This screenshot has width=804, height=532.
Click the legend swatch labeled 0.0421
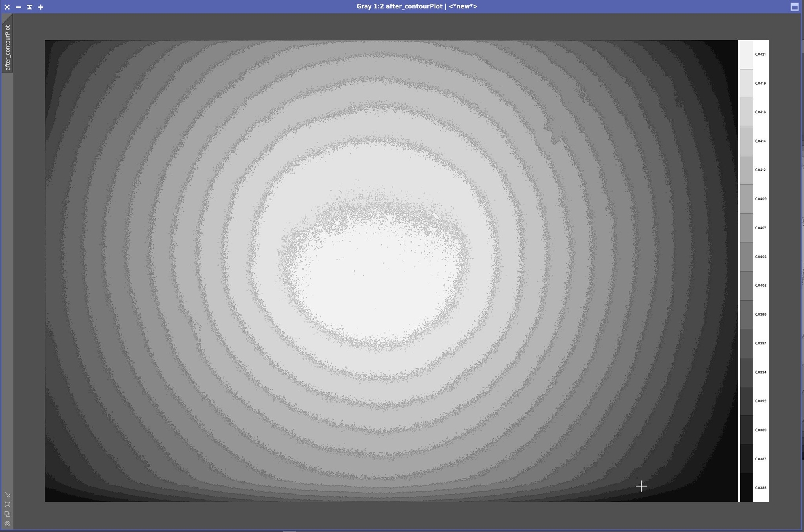pyautogui.click(x=747, y=54)
